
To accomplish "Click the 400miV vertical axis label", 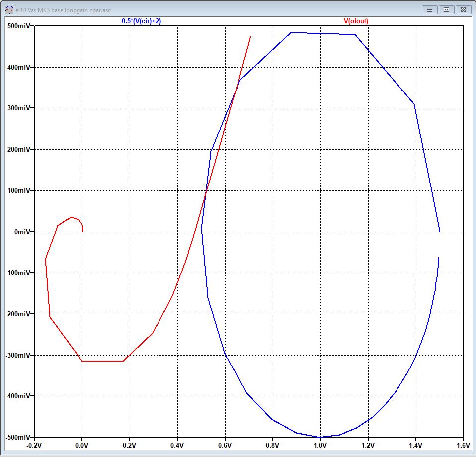I will (18, 68).
